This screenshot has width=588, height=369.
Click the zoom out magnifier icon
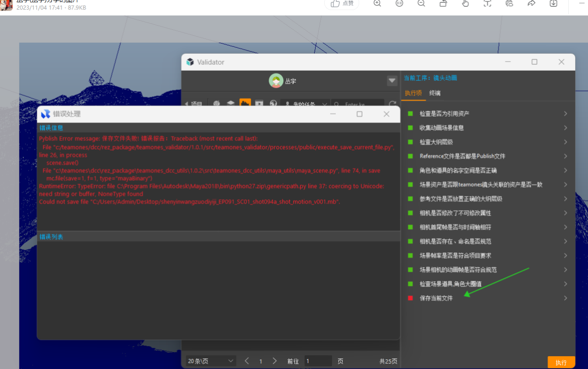pyautogui.click(x=421, y=3)
